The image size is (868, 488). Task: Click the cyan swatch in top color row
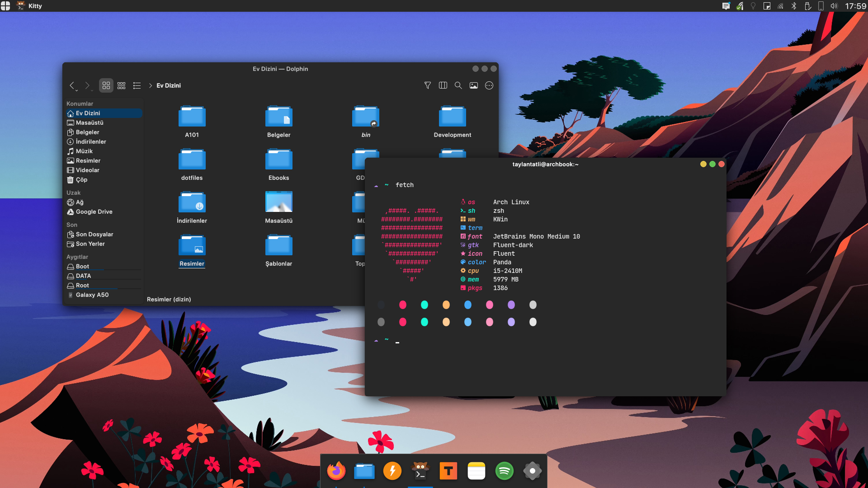pos(425,305)
